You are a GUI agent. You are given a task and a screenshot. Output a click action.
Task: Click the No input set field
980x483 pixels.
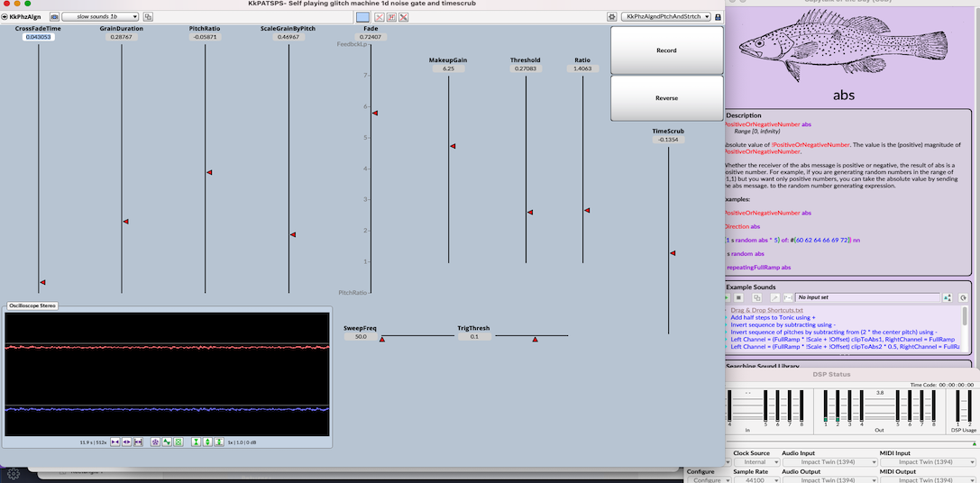pyautogui.click(x=868, y=297)
